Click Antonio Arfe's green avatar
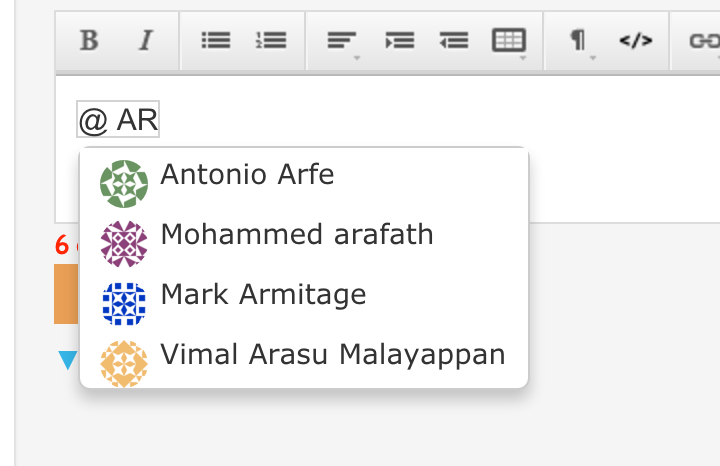 [124, 183]
